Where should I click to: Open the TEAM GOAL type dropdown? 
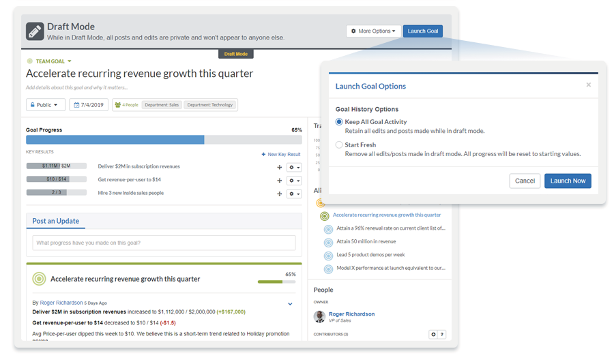tap(54, 61)
